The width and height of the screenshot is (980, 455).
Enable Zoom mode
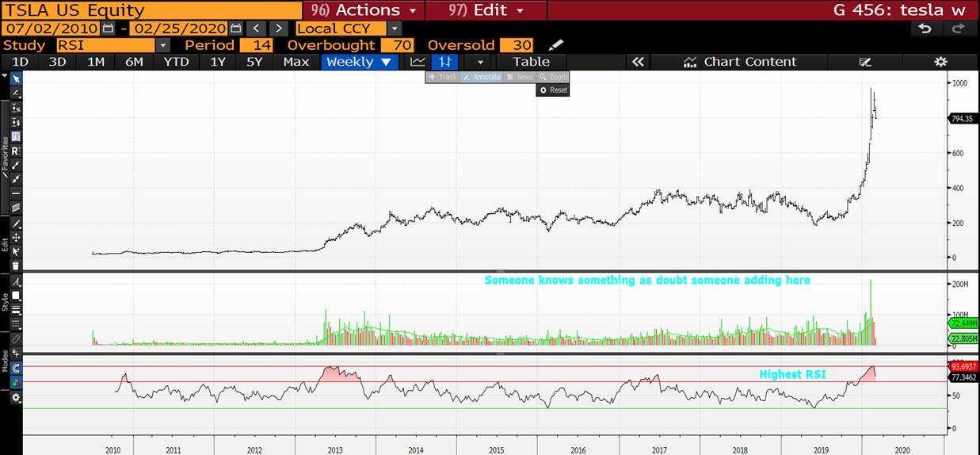click(553, 77)
